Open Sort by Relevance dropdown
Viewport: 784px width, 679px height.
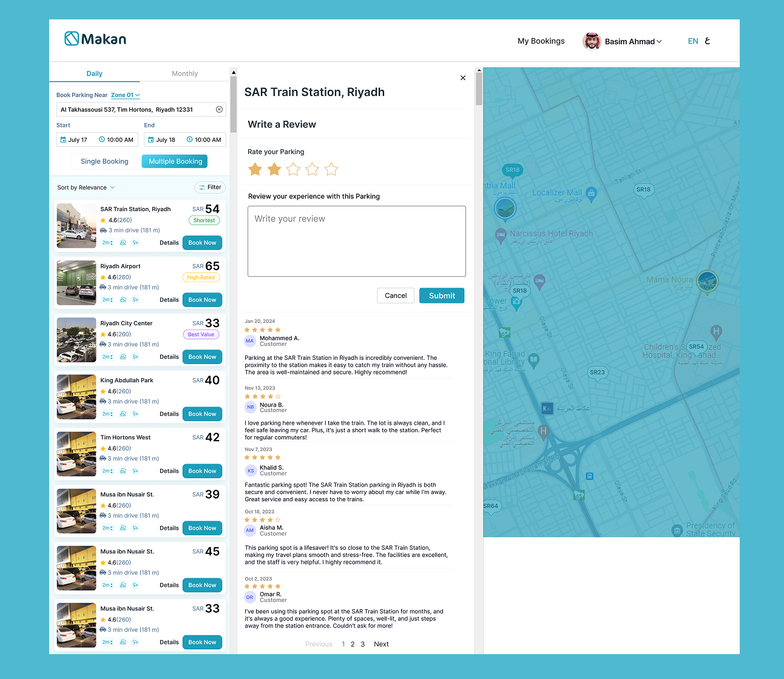tap(86, 187)
